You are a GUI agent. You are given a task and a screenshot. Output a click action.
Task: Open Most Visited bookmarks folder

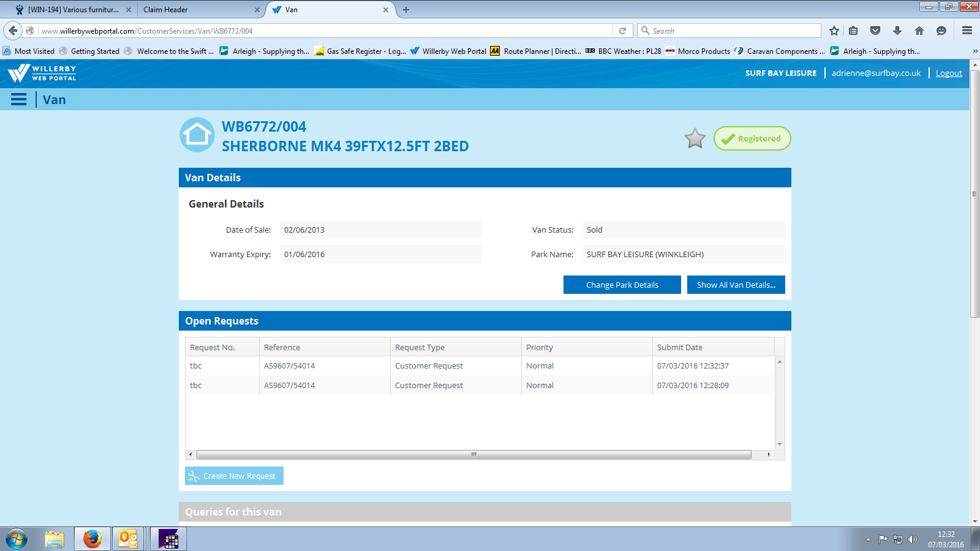pos(29,51)
